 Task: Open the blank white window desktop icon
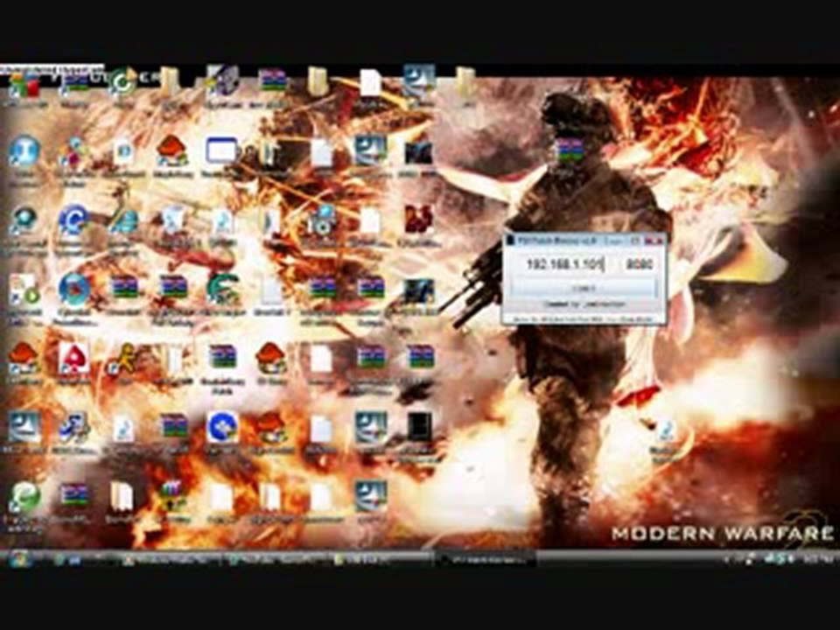pos(221,150)
